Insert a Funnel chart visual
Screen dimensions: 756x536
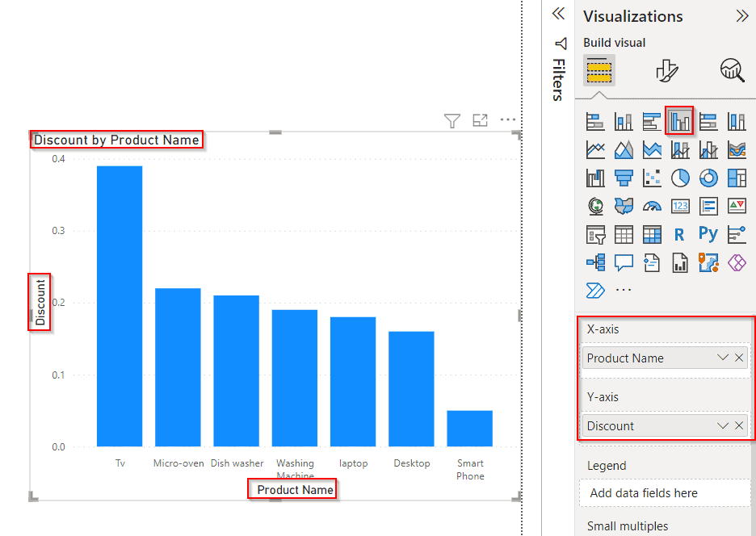click(x=624, y=178)
